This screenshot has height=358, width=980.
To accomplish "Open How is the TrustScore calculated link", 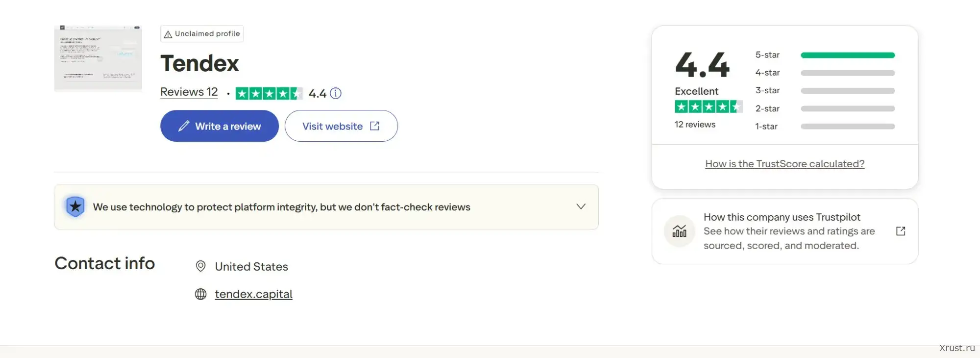I will click(x=784, y=164).
